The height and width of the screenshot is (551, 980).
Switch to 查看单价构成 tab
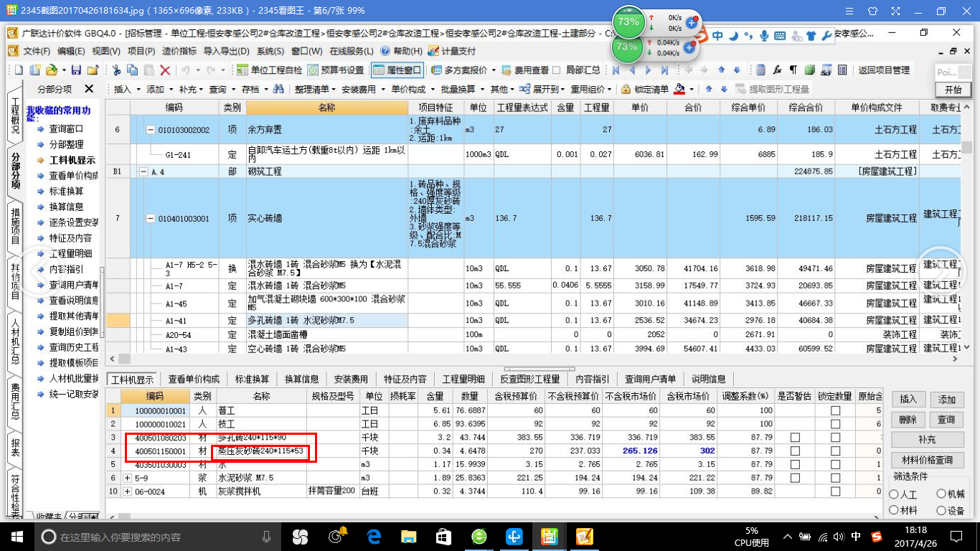click(x=194, y=379)
